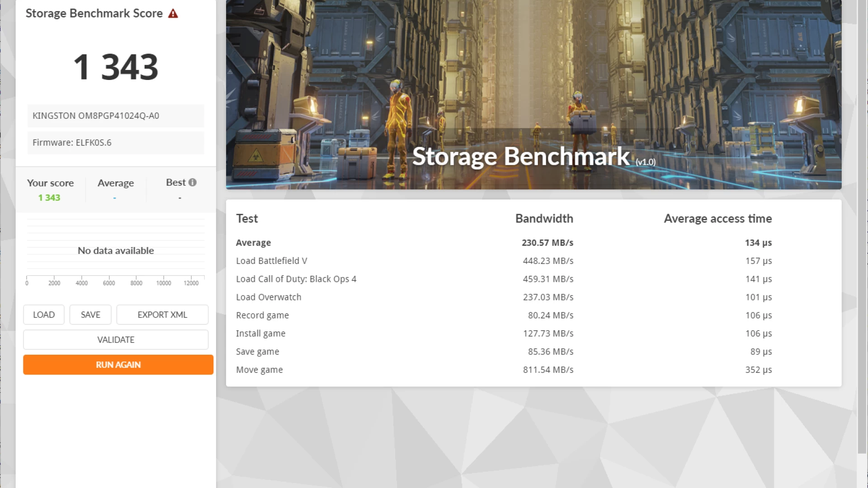Click the Your score label

(x=50, y=183)
